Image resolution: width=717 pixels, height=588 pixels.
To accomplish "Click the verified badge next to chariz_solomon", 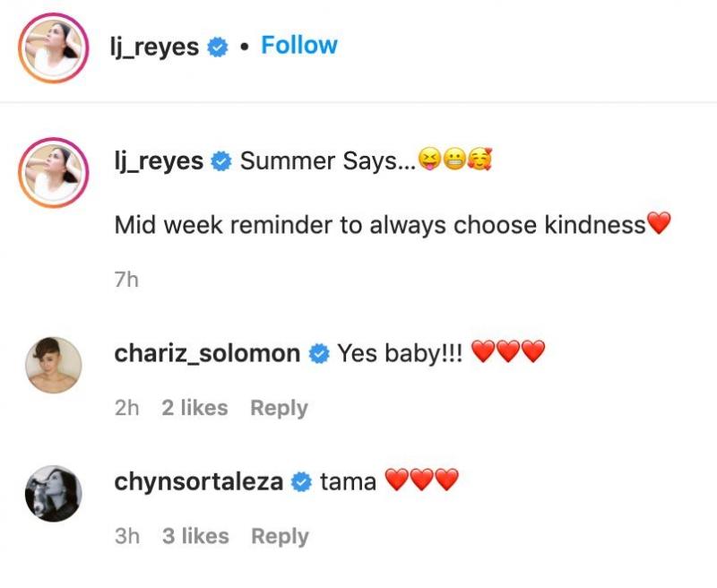I will [x=318, y=355].
